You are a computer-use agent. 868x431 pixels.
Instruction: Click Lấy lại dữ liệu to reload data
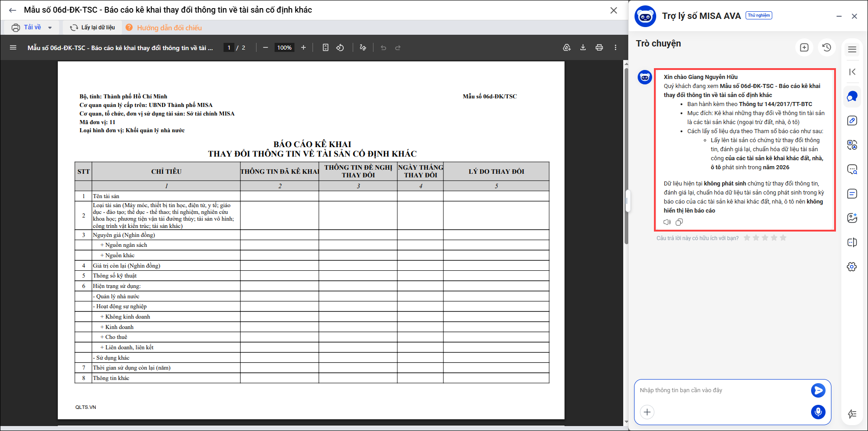point(92,28)
